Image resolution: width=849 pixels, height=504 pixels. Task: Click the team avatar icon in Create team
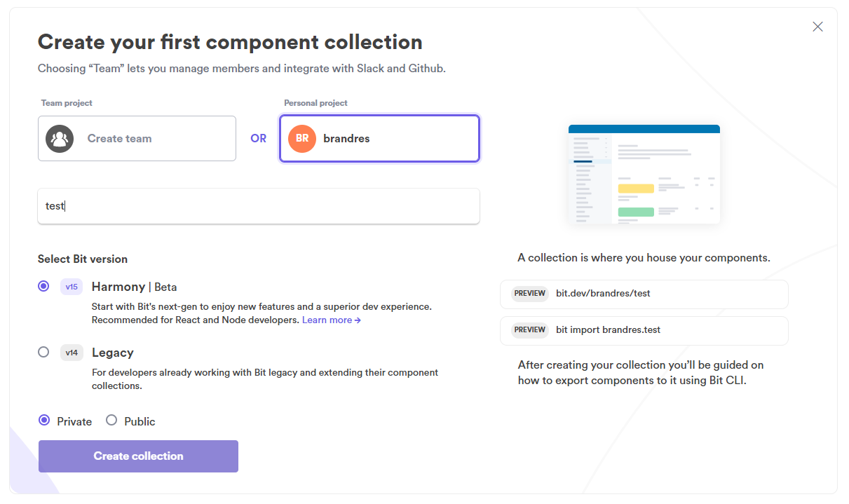[x=60, y=138]
